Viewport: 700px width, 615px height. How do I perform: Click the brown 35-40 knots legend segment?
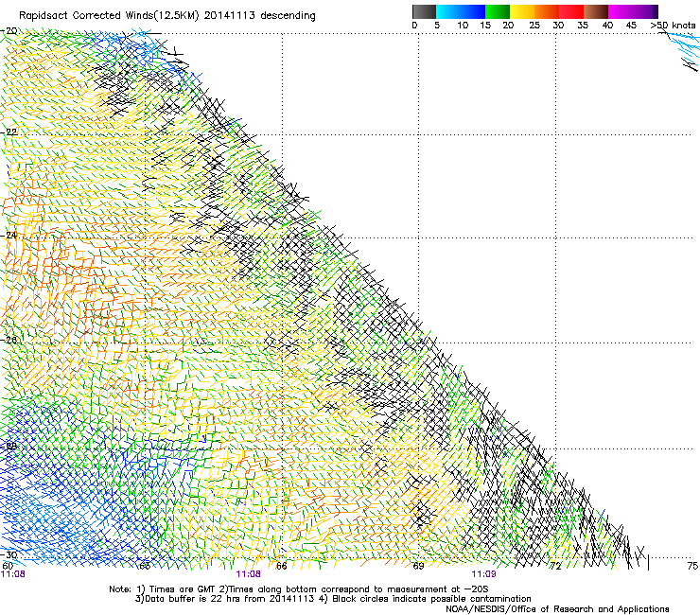[x=596, y=11]
